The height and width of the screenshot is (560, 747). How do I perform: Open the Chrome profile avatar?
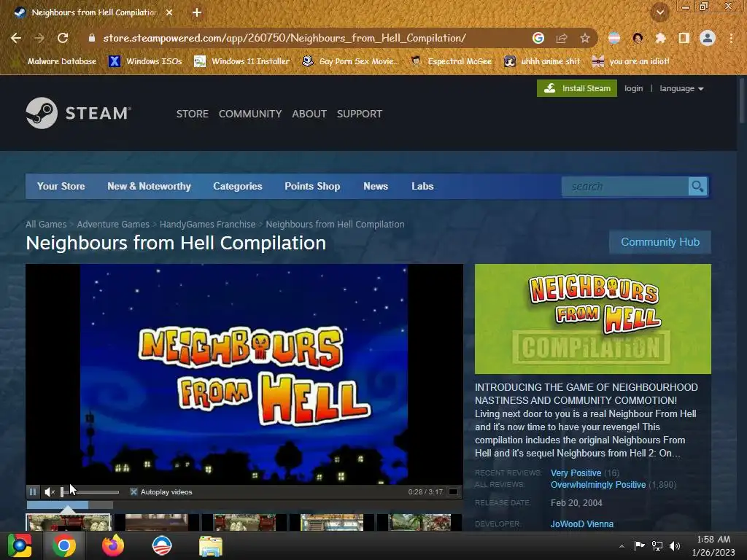pyautogui.click(x=708, y=38)
